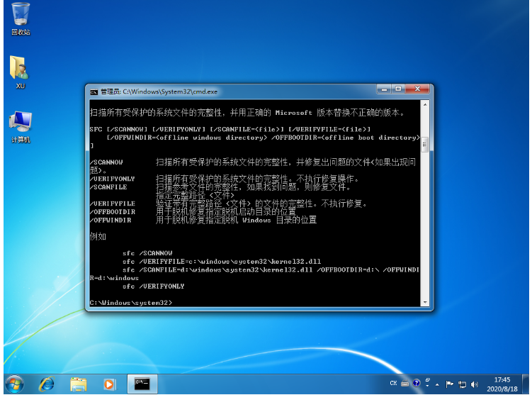Click the Action Center flag icon
The width and height of the screenshot is (532, 395).
click(x=449, y=384)
